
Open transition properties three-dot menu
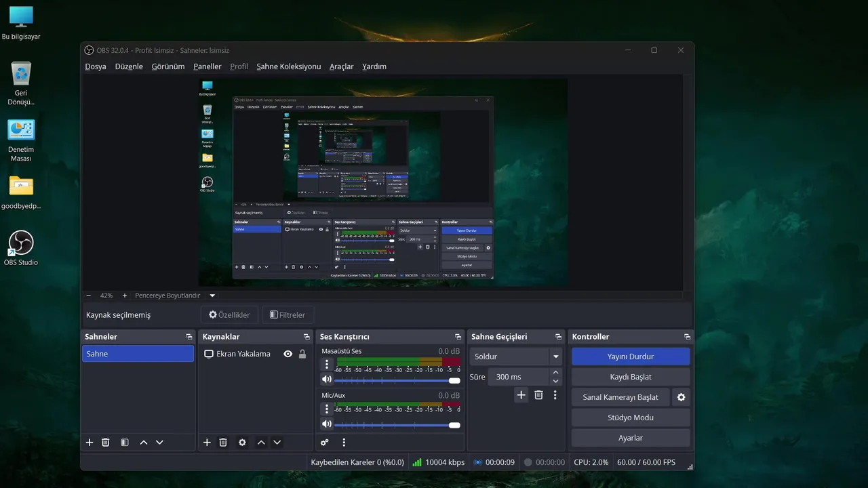pyautogui.click(x=555, y=395)
